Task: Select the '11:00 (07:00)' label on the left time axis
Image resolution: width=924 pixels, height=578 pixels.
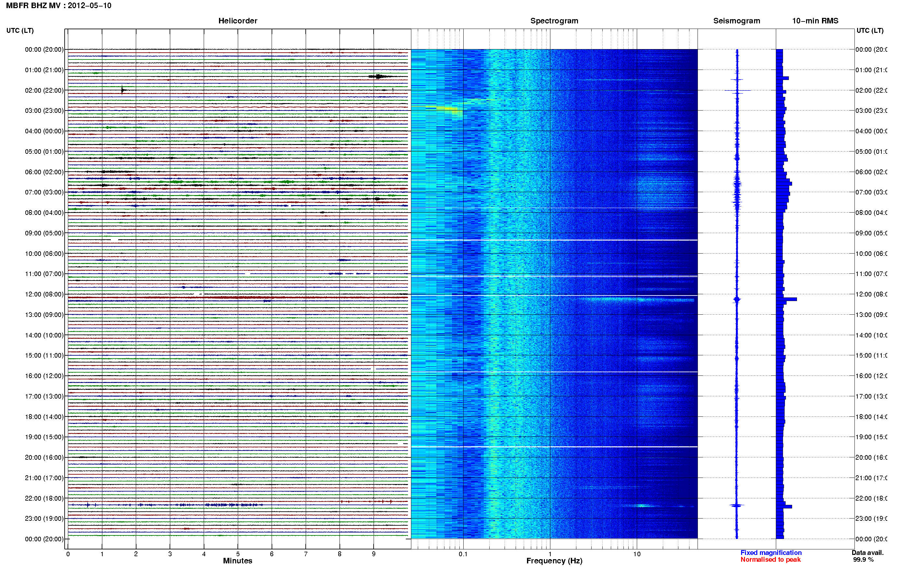Action: tap(44, 274)
